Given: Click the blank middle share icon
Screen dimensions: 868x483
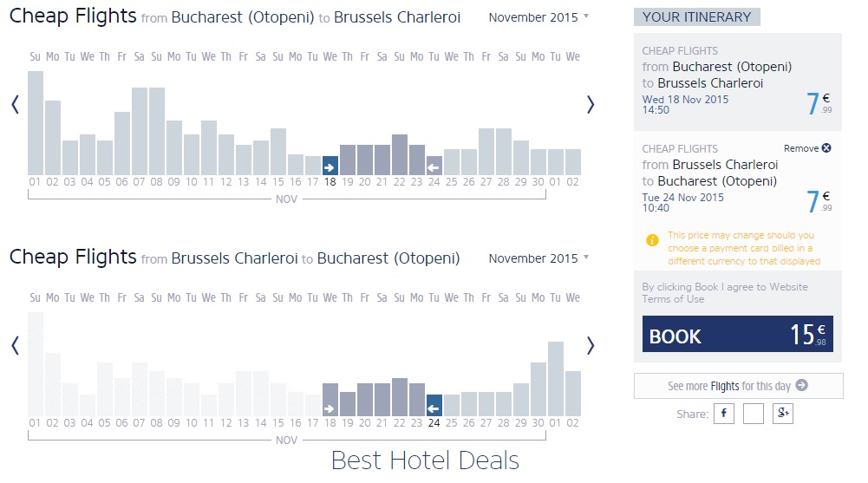Looking at the screenshot, I should 754,414.
